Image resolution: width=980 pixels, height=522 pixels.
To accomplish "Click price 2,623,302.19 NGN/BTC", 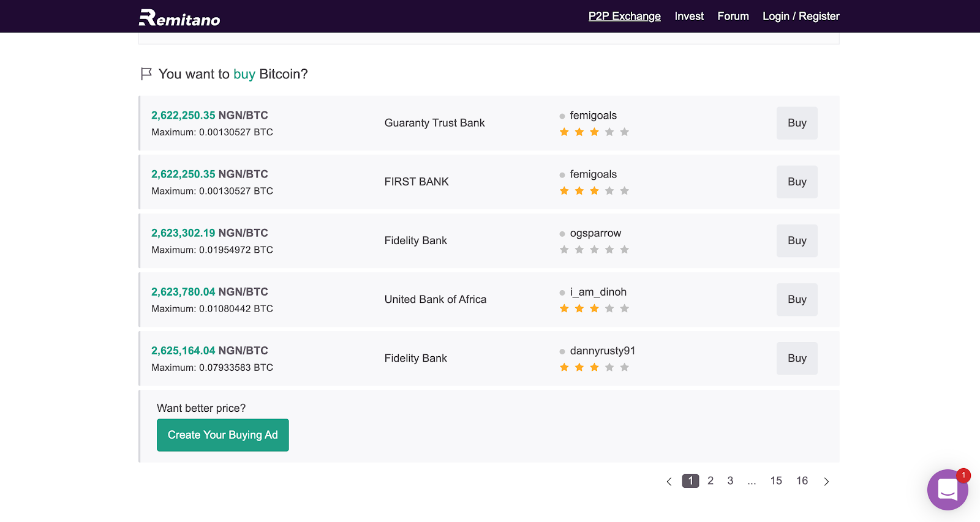I will click(x=209, y=233).
